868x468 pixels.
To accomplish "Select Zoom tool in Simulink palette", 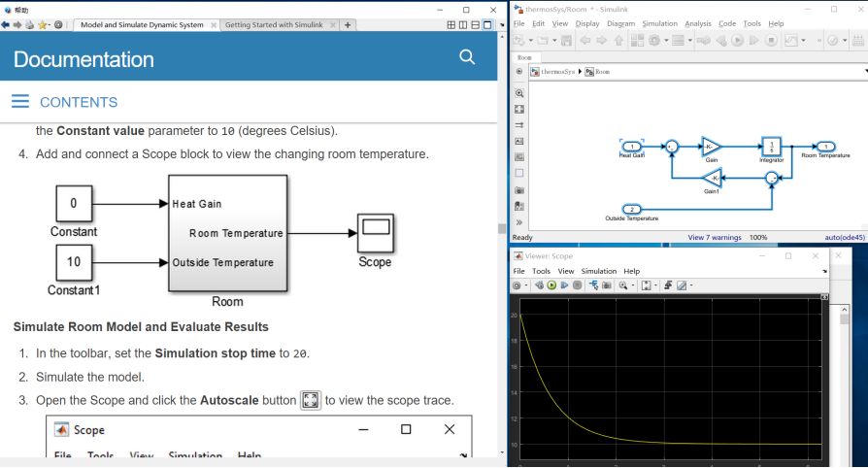I will 519,93.
